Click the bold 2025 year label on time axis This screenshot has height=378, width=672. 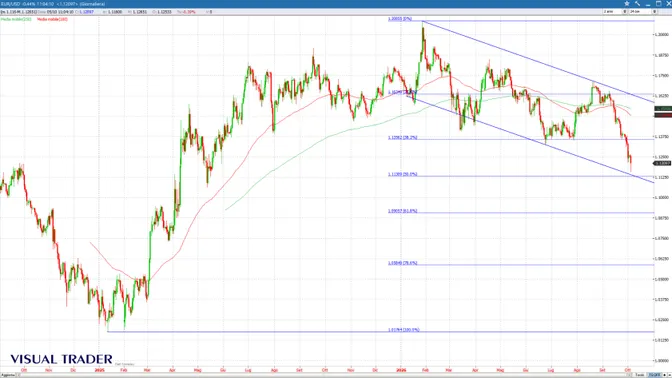pyautogui.click(x=99, y=370)
